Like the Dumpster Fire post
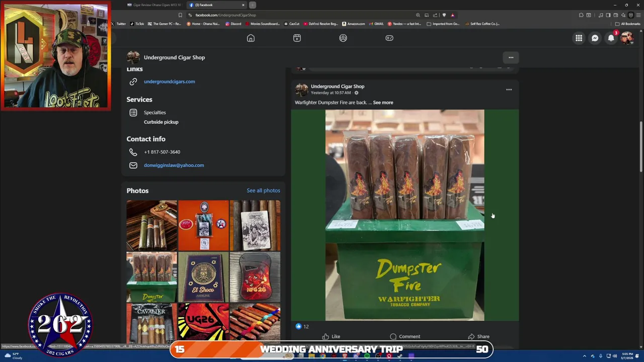 pos(331,336)
